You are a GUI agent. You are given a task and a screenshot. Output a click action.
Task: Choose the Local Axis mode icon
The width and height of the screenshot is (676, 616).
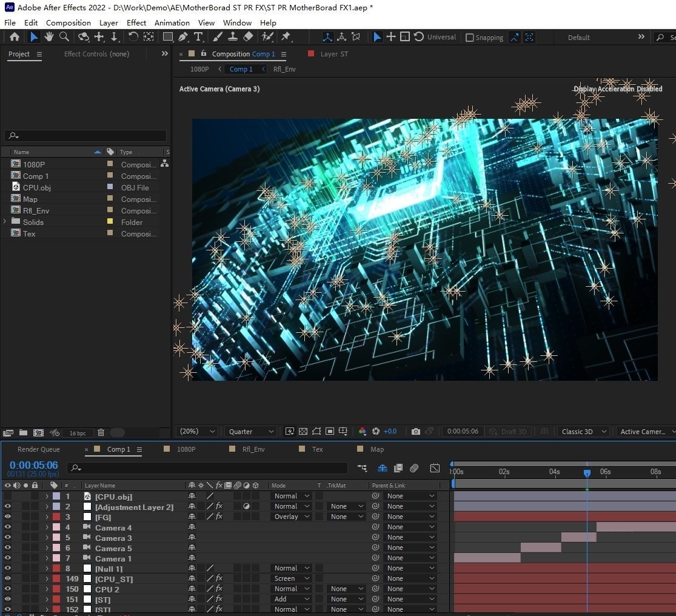click(327, 37)
